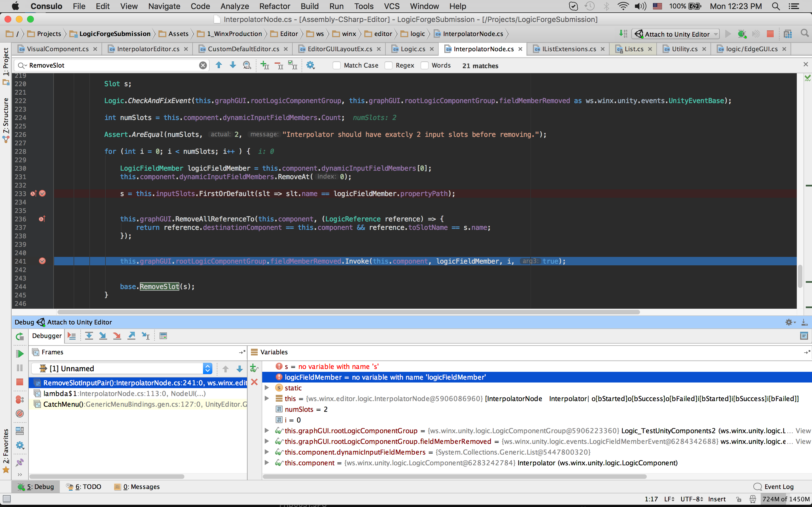Expand the this.component variable node
812x507 pixels.
click(x=267, y=463)
